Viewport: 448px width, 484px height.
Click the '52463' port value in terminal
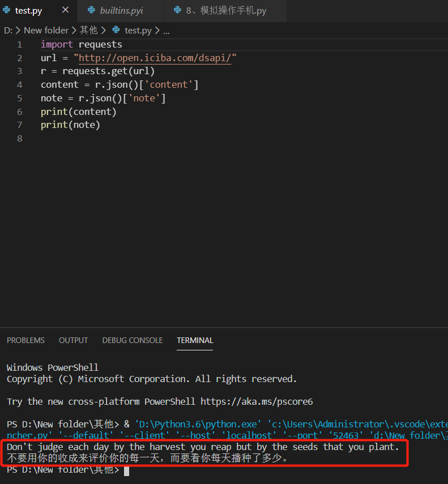click(x=345, y=435)
